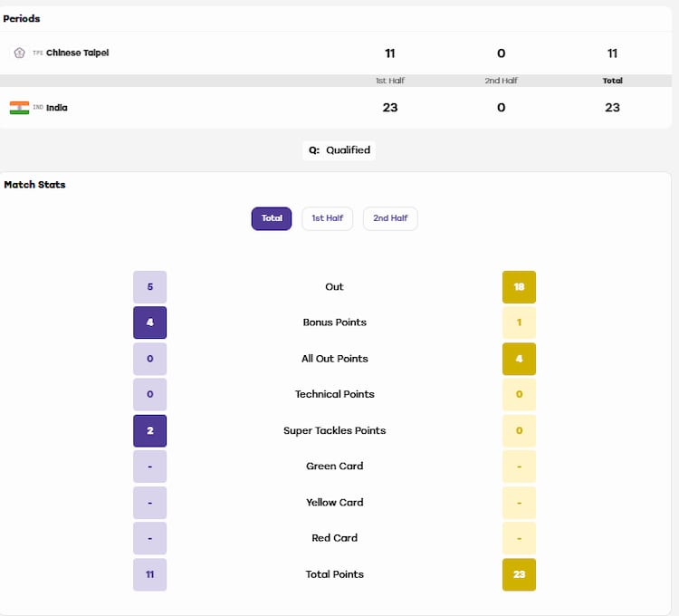Click India's Out value 18 box
The image size is (679, 616).
pyautogui.click(x=519, y=287)
